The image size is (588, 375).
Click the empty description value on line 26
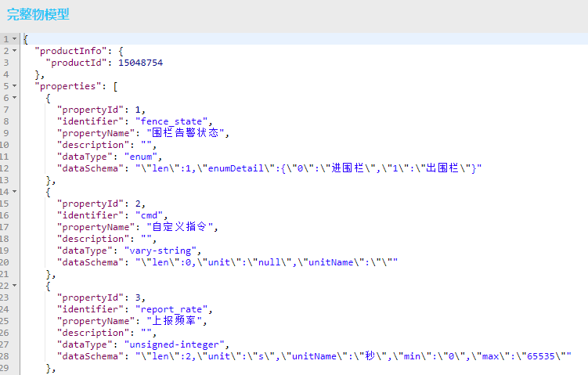pyautogui.click(x=146, y=333)
